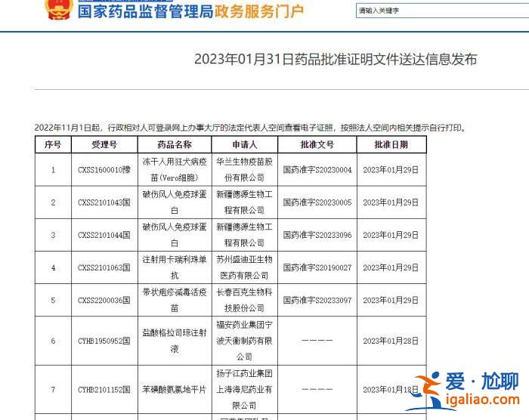Viewport: 529px width, 420px height.
Task: Click applicant 苏州盛迪亚生物医药有限公司
Action: pyautogui.click(x=244, y=267)
